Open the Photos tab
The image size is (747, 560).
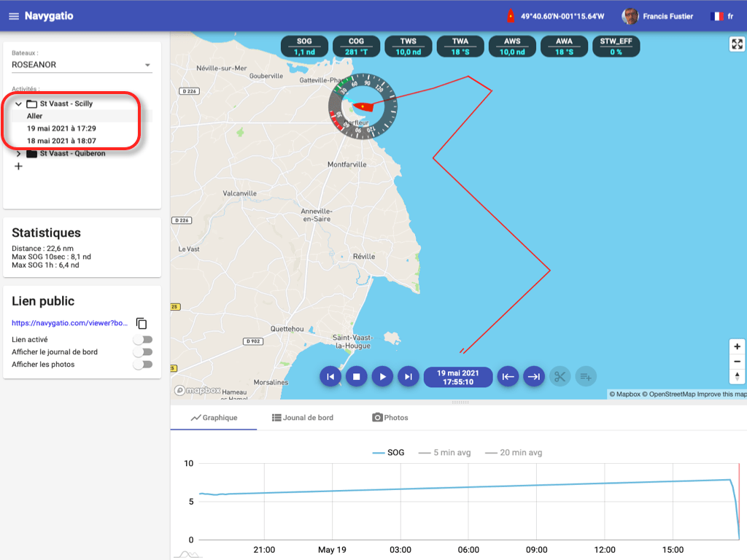[x=390, y=418]
